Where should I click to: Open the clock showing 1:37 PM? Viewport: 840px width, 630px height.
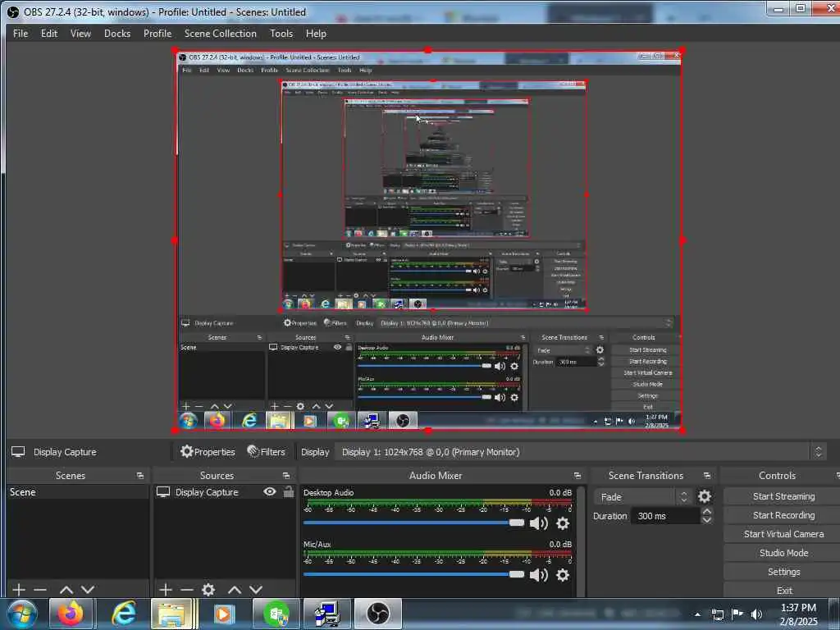pos(798,614)
